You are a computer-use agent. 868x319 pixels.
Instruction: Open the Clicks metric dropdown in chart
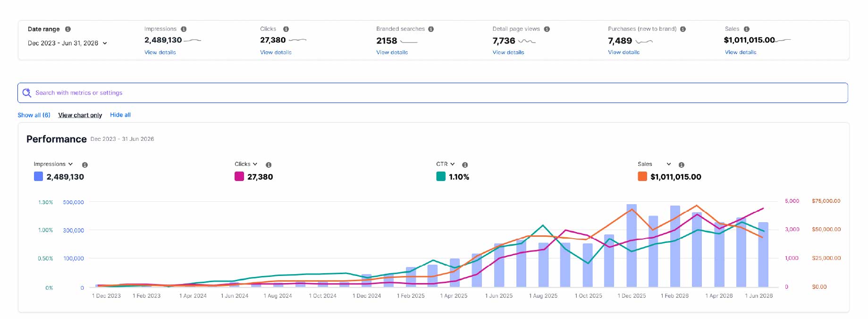coord(246,164)
